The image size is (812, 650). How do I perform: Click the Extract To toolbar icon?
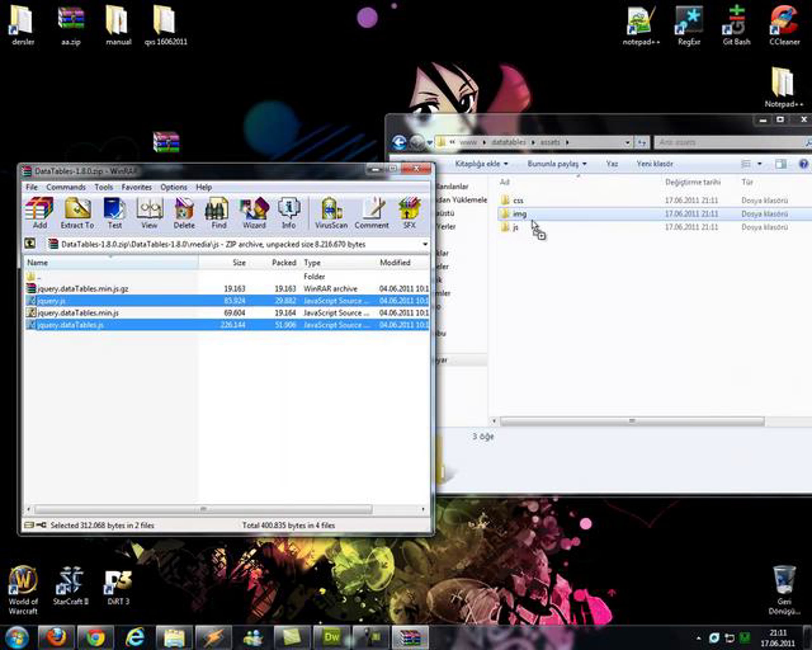coord(77,213)
